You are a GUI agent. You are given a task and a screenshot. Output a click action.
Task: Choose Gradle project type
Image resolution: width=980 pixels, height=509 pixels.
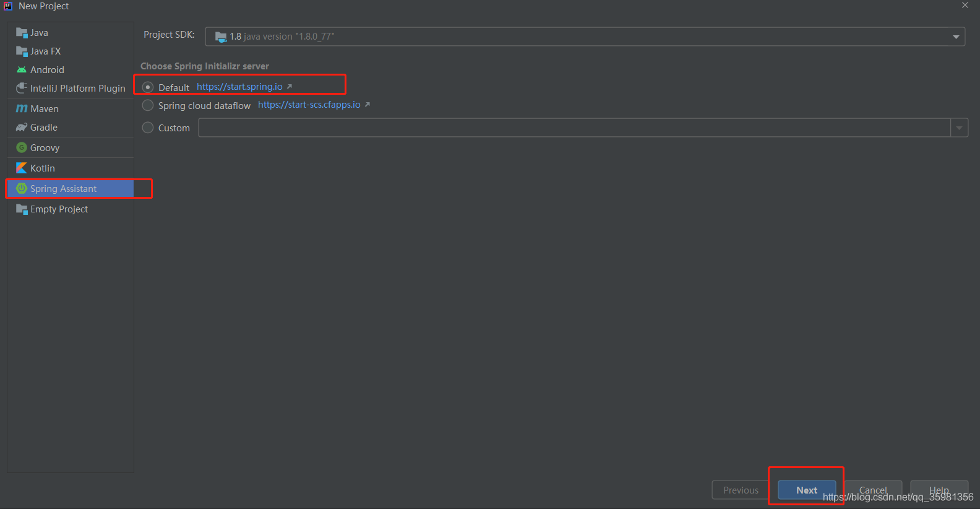[71, 128]
